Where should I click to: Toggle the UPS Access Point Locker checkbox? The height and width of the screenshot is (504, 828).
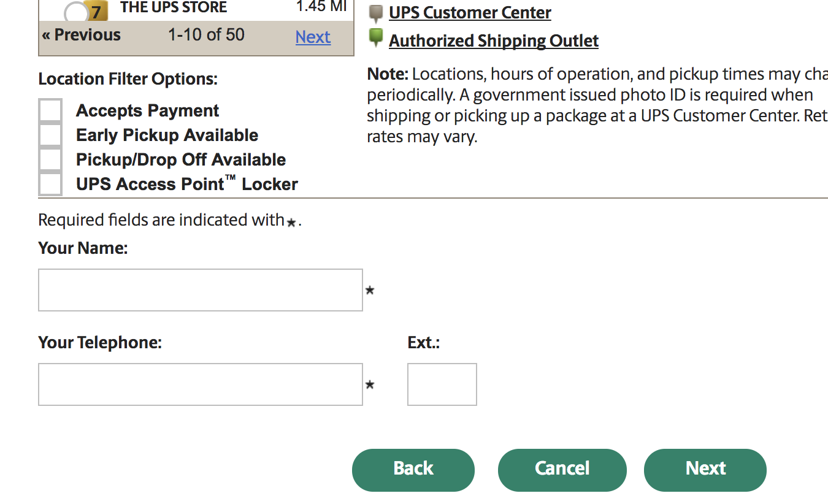pyautogui.click(x=50, y=184)
